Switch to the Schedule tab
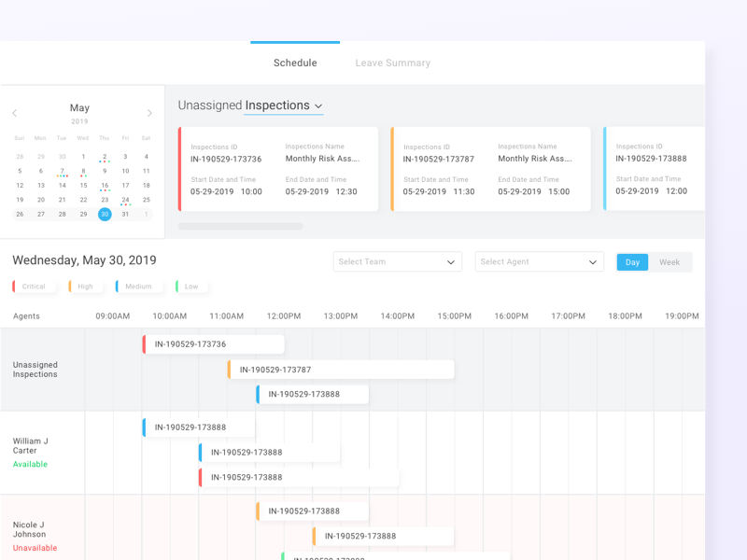This screenshot has height=560, width=747. tap(295, 63)
